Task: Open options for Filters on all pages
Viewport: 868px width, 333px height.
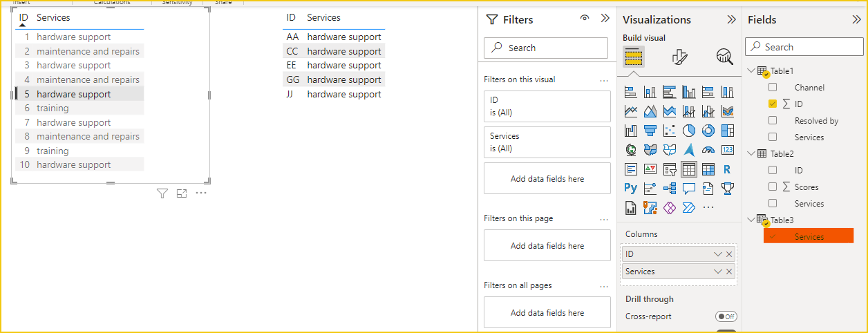Action: pyautogui.click(x=604, y=286)
